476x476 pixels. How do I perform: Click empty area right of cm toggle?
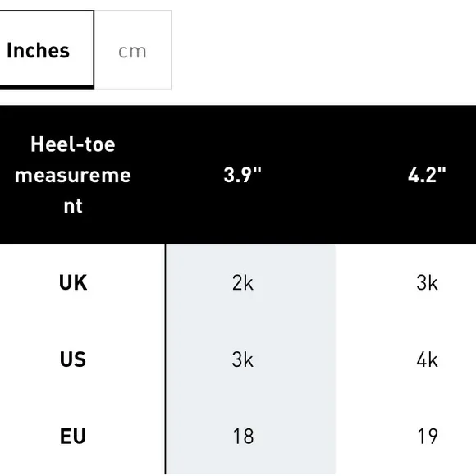[x=323, y=50]
